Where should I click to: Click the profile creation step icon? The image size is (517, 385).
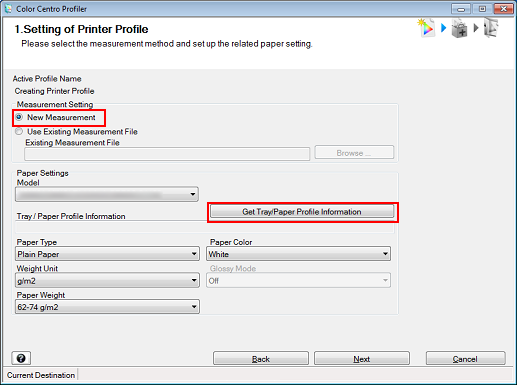(426, 28)
